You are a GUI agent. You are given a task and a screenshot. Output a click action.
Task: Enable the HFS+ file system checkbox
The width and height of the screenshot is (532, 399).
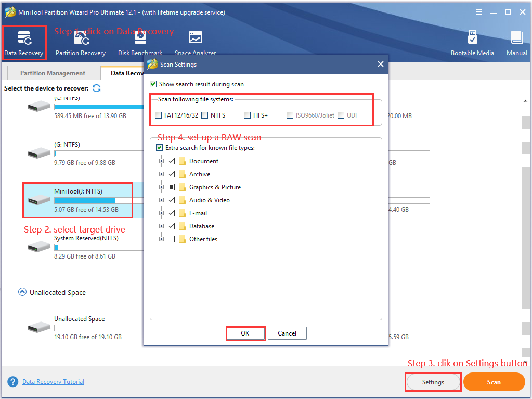point(248,115)
